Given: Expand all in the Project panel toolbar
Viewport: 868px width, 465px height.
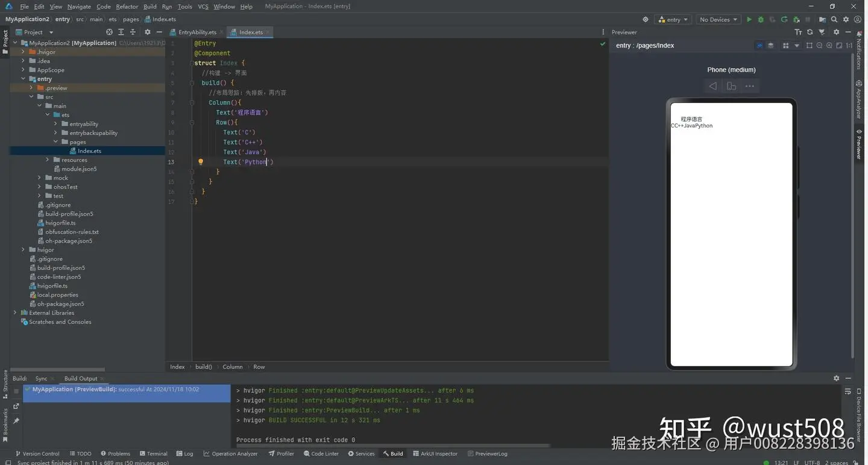Looking at the screenshot, I should tap(121, 32).
